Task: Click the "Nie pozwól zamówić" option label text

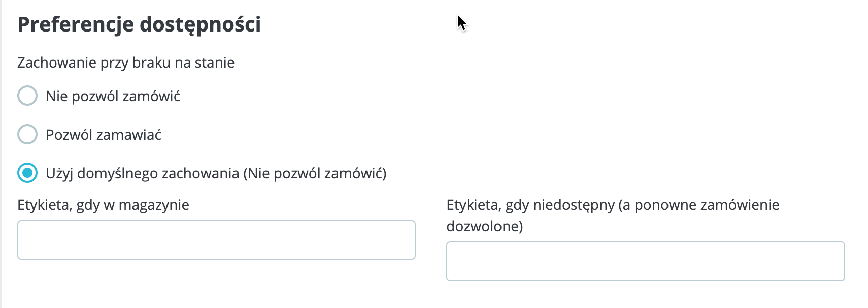Action: point(113,96)
